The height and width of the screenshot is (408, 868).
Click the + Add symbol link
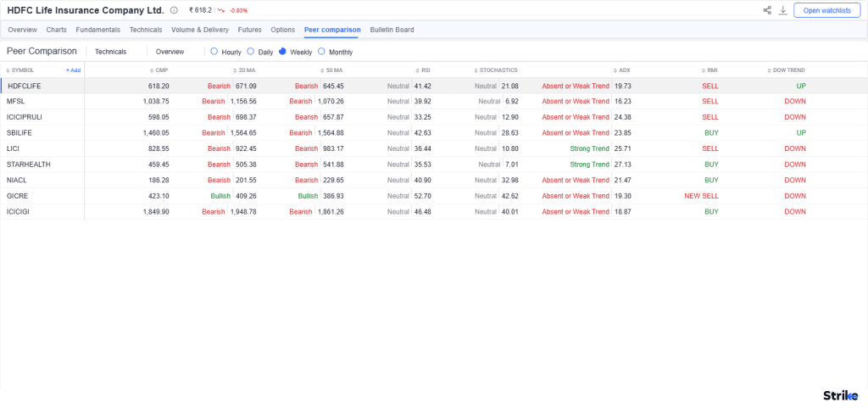coord(73,70)
